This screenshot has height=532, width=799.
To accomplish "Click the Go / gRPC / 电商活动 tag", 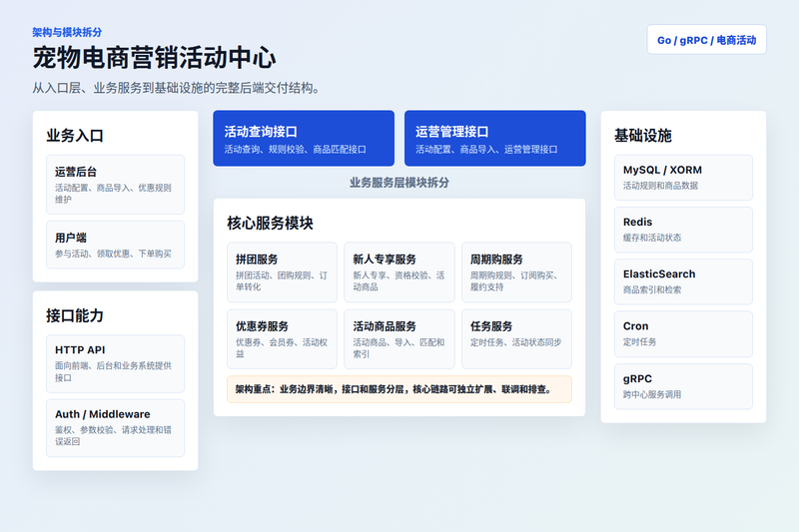I will click(706, 40).
